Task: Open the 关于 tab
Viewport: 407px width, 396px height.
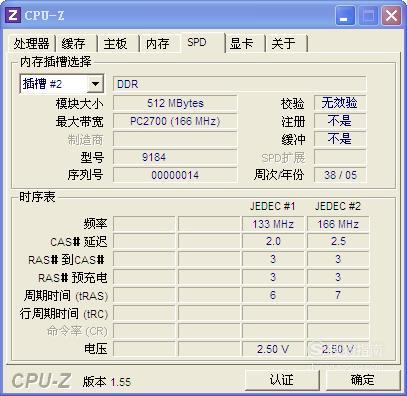Action: click(x=286, y=44)
